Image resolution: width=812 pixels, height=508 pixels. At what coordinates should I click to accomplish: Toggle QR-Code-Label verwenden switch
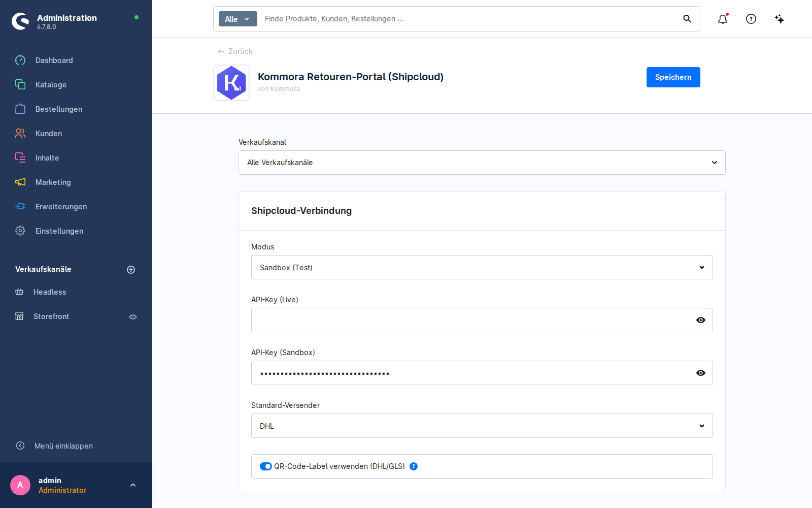[x=266, y=466]
